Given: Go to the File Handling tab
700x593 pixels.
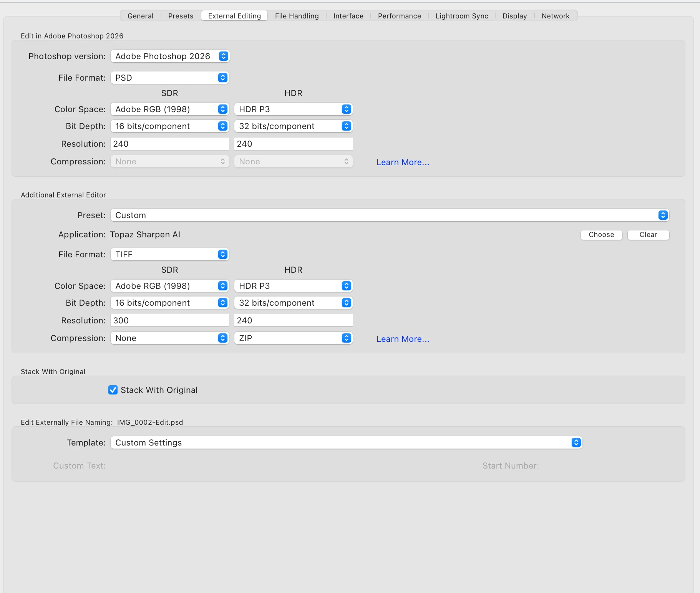Looking at the screenshot, I should tap(297, 16).
